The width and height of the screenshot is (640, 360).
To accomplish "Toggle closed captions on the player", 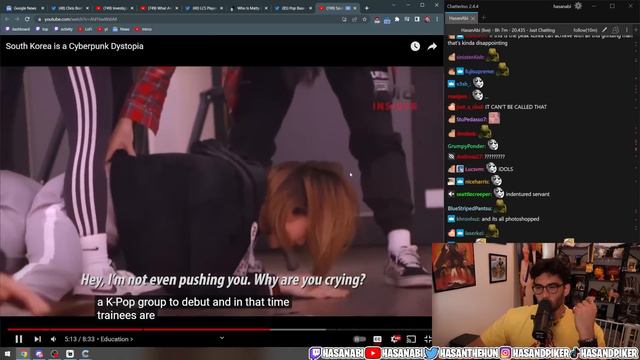I will click(x=377, y=339).
